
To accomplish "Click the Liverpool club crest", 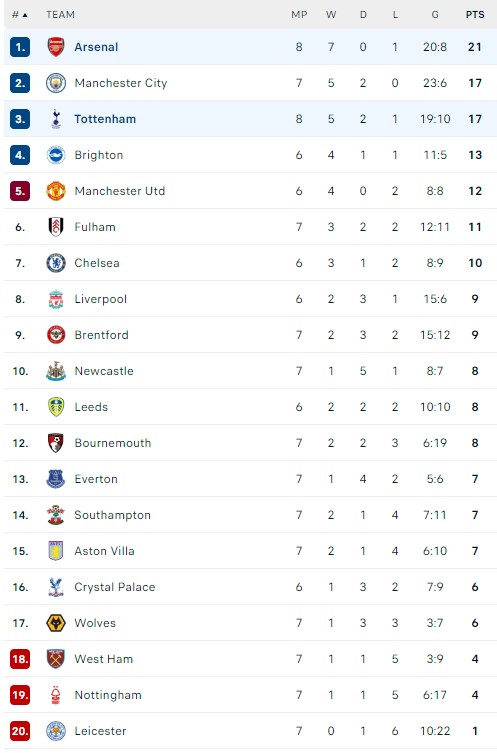I will tap(56, 299).
